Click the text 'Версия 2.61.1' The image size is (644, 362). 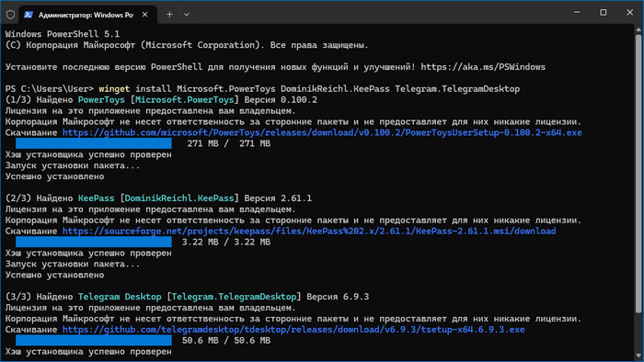pos(278,198)
